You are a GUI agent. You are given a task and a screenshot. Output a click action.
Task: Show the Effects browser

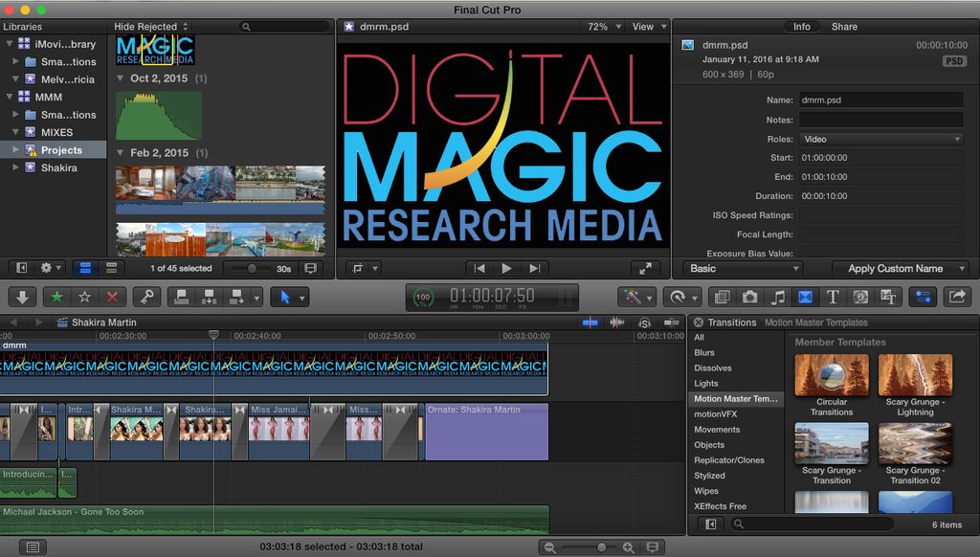click(722, 297)
